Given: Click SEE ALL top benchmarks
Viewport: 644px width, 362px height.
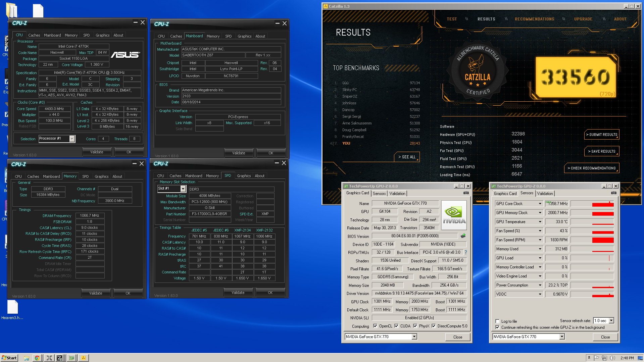Looking at the screenshot, I should click(406, 157).
